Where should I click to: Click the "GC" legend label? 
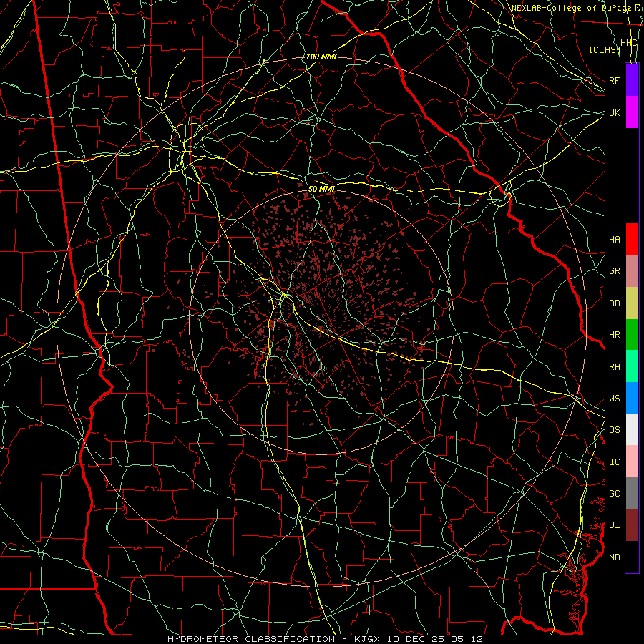pyautogui.click(x=615, y=494)
